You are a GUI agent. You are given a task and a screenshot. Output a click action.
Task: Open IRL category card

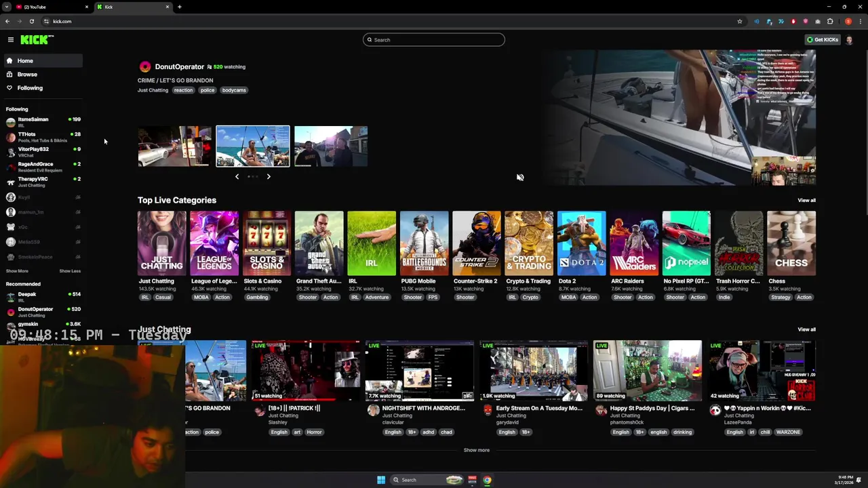372,243
